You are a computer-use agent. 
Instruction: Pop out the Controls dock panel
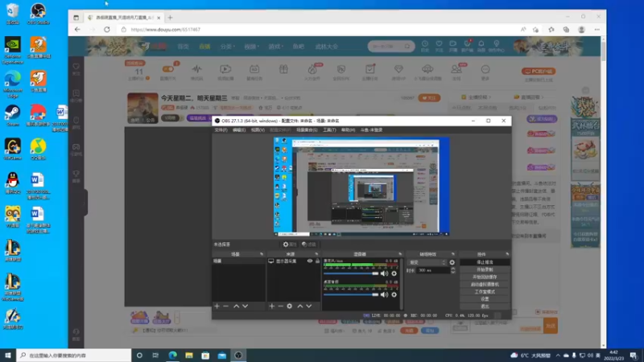click(x=507, y=254)
